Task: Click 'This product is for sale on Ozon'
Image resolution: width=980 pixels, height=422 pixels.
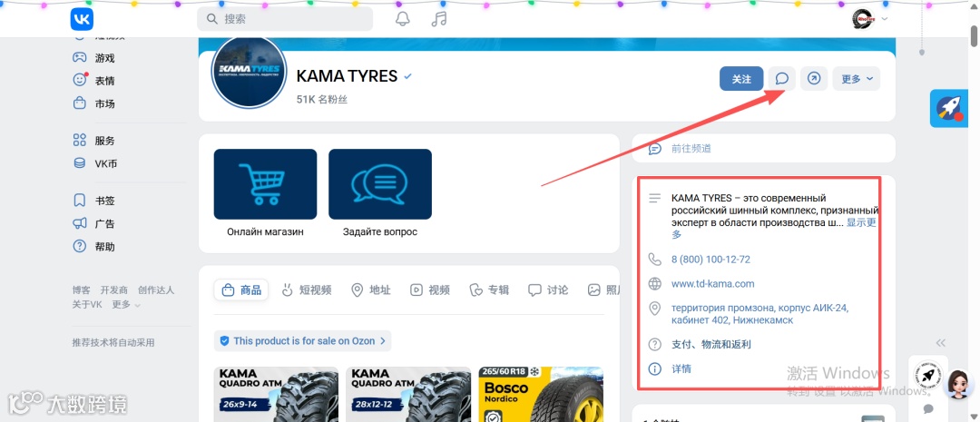Action: pyautogui.click(x=302, y=340)
